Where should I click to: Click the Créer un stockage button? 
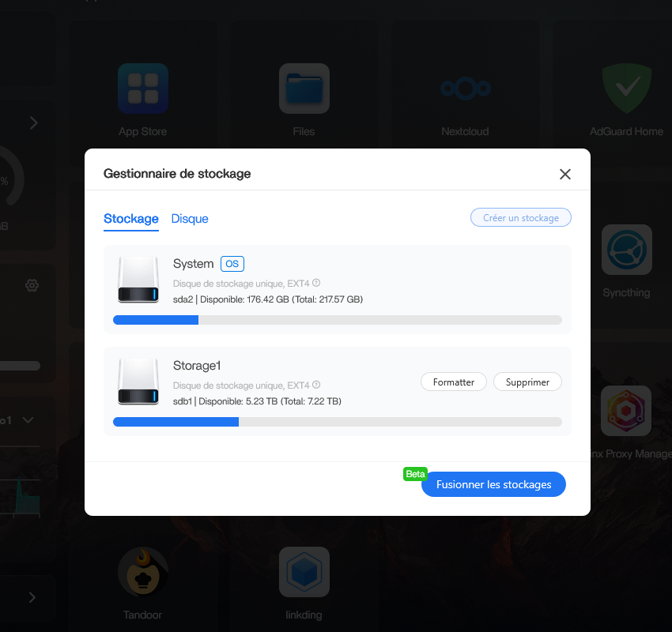pyautogui.click(x=520, y=218)
